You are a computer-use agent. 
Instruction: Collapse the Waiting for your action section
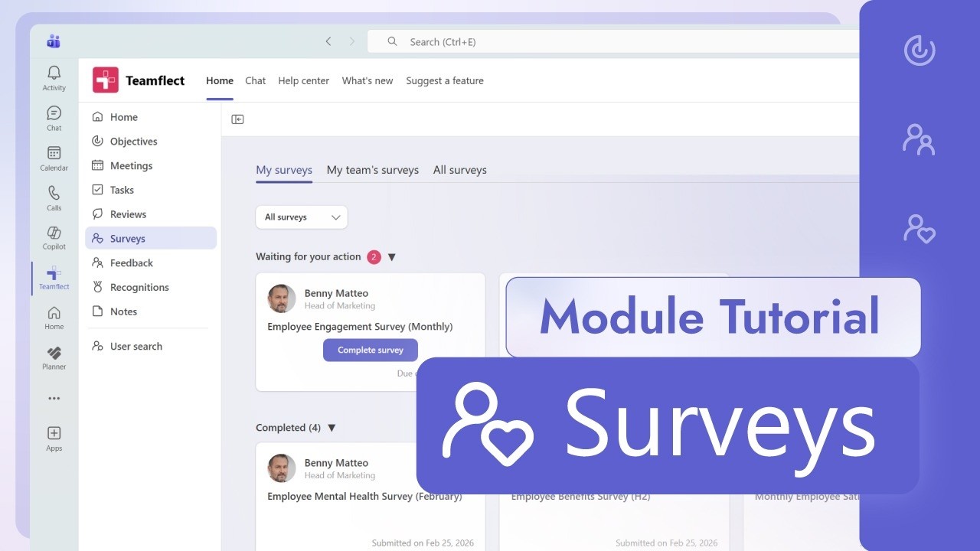click(392, 257)
